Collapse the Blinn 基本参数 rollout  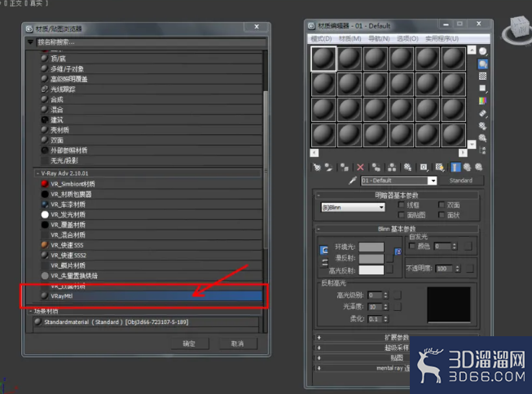pos(319,229)
